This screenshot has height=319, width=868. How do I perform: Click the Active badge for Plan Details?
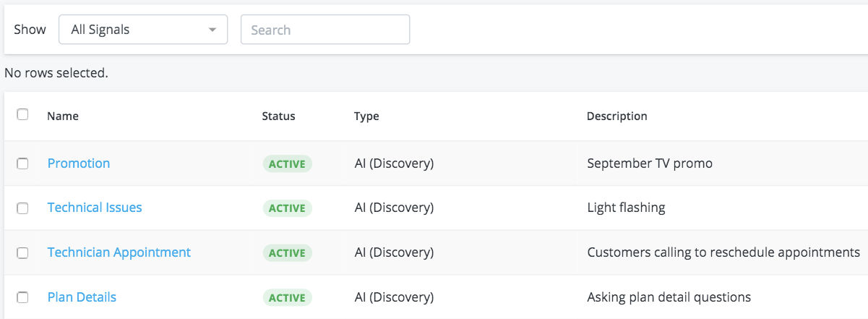pos(287,298)
